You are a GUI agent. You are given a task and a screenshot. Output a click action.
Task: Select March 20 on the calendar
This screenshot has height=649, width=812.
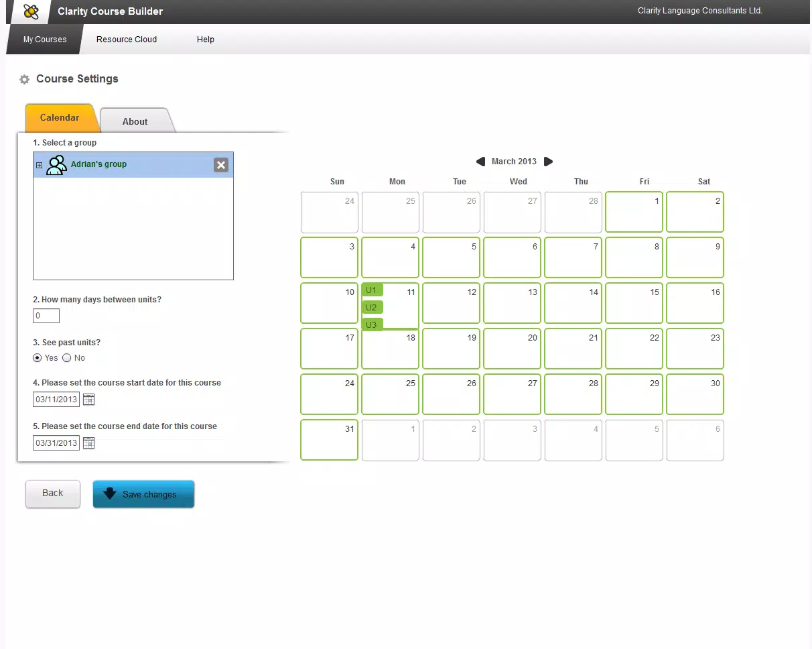[x=512, y=349]
